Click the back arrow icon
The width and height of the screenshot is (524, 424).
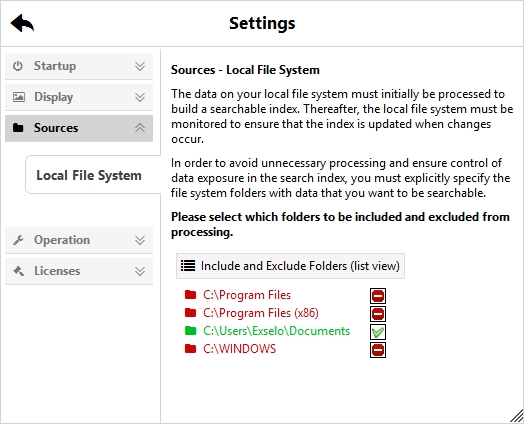pos(22,23)
